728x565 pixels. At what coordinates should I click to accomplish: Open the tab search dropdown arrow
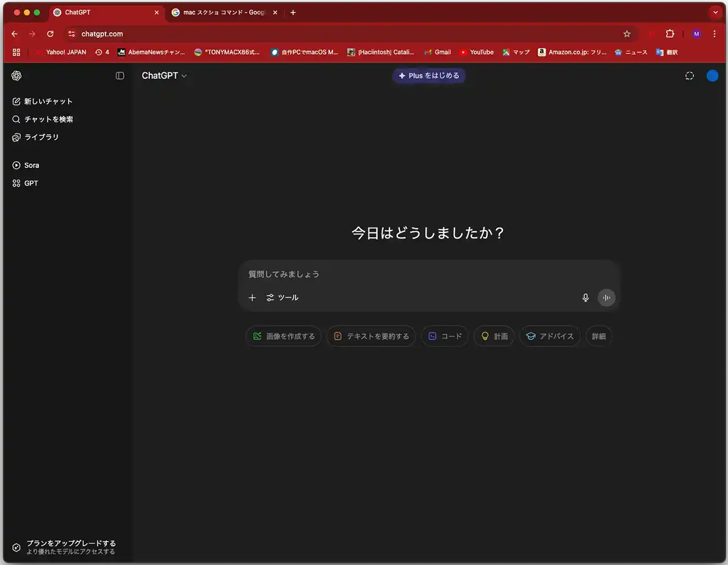[x=715, y=12]
